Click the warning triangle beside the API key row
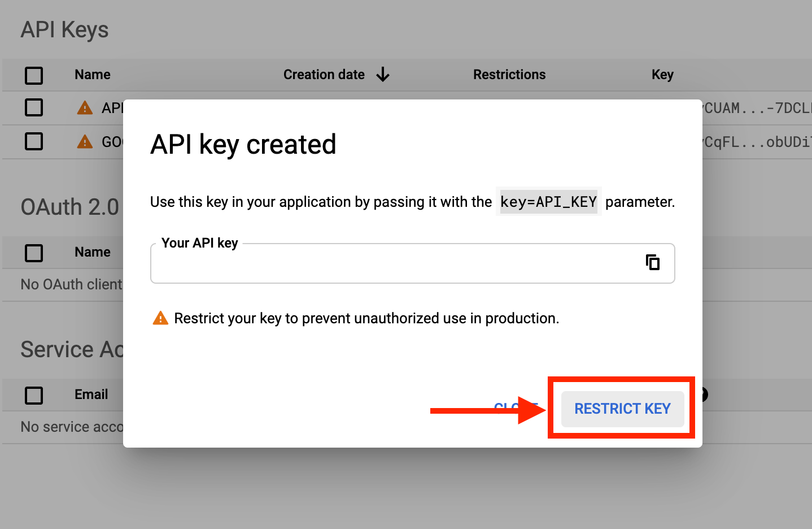Image resolution: width=812 pixels, height=529 pixels. tap(84, 107)
